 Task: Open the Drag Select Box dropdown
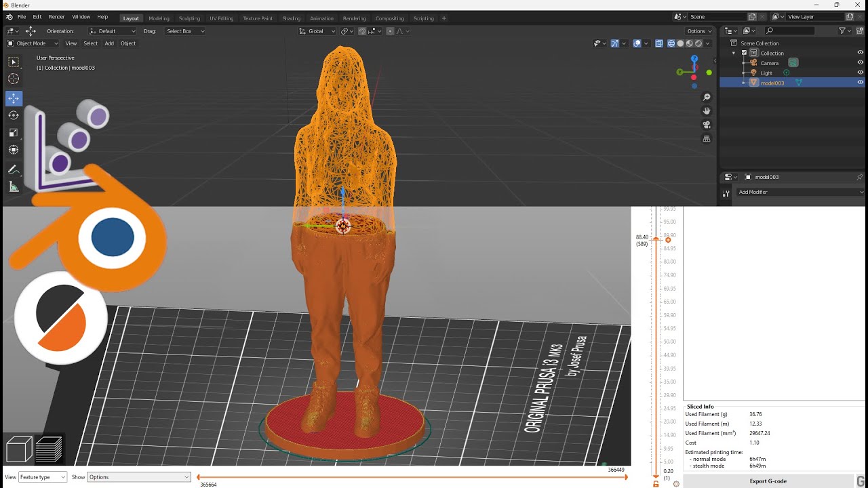click(x=185, y=31)
